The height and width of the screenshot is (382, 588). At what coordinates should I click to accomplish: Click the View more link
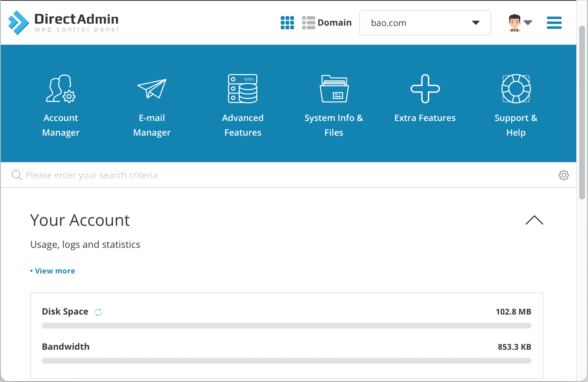[x=55, y=271]
